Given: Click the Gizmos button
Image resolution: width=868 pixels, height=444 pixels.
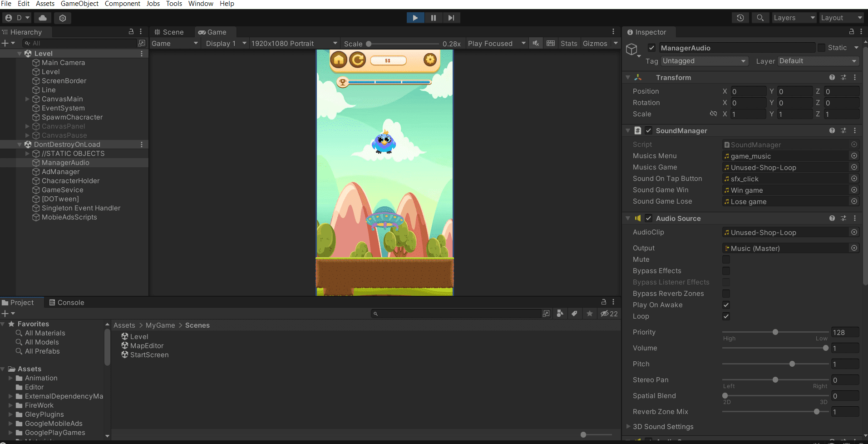Looking at the screenshot, I should (595, 44).
